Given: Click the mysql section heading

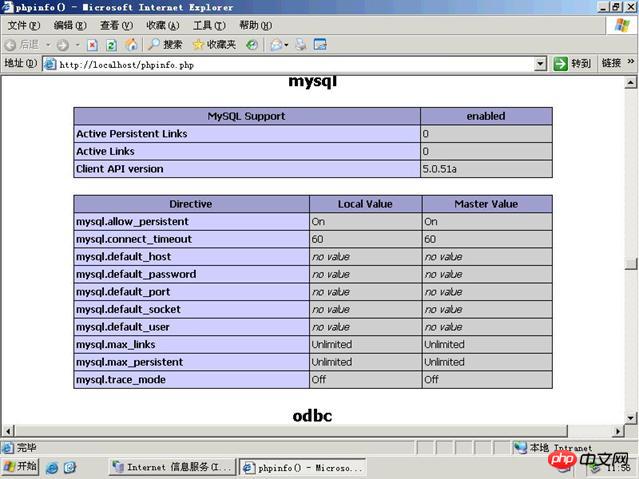Looking at the screenshot, I should click(313, 82).
